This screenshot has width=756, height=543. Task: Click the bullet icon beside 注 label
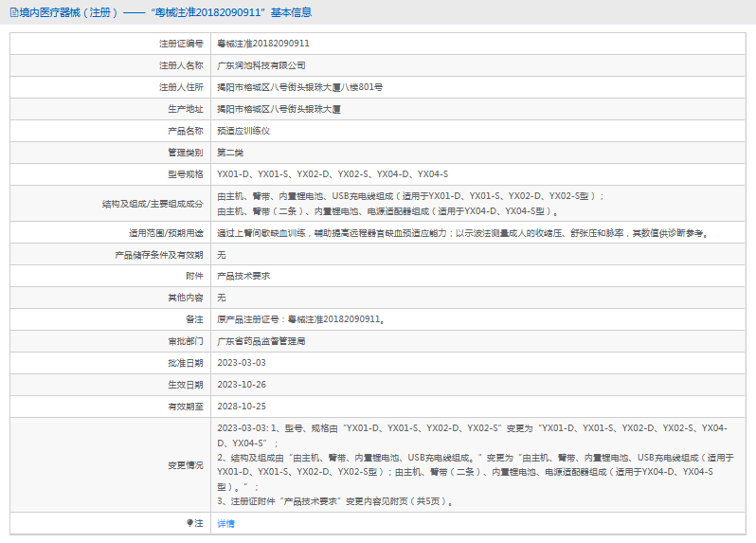tap(190, 523)
